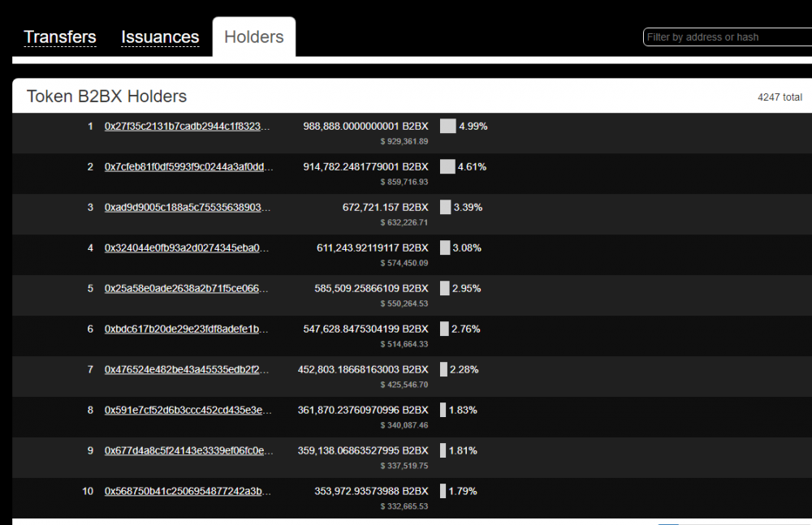This screenshot has height=525, width=812.
Task: Open holder address 0x677d4a8c5f24143e3339ef06fc0e
Action: click(x=188, y=450)
